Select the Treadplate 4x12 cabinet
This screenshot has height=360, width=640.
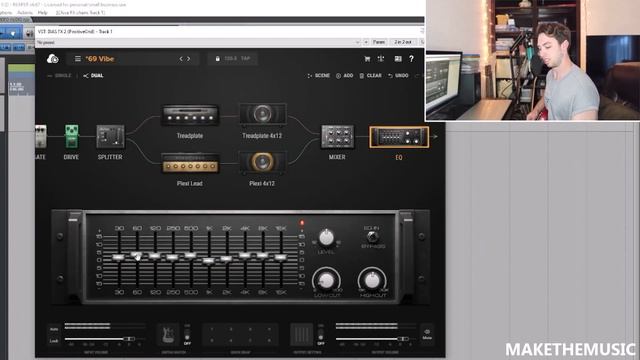coord(262,114)
